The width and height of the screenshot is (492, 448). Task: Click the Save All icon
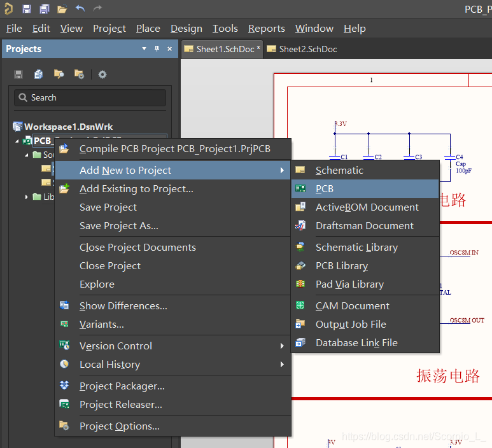44,9
